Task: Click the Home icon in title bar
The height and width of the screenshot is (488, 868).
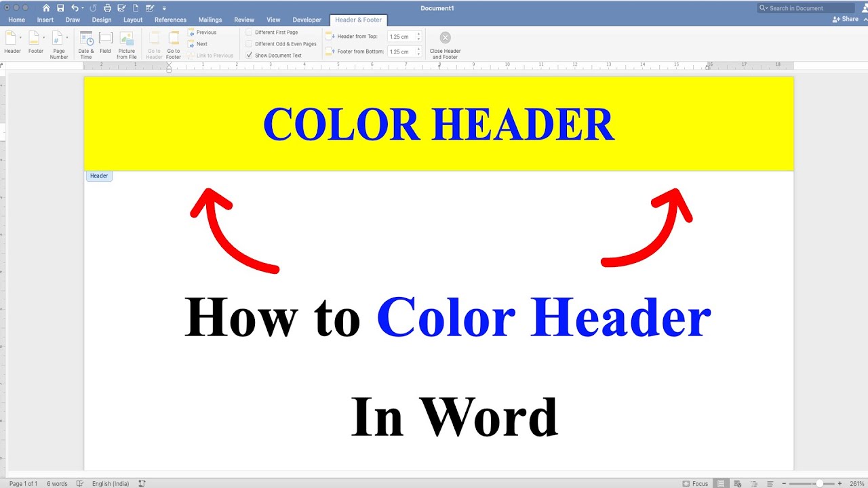Action: (46, 8)
